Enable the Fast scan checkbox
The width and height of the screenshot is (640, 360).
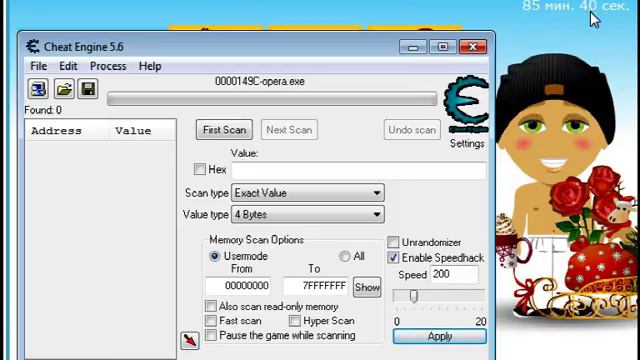pos(211,320)
